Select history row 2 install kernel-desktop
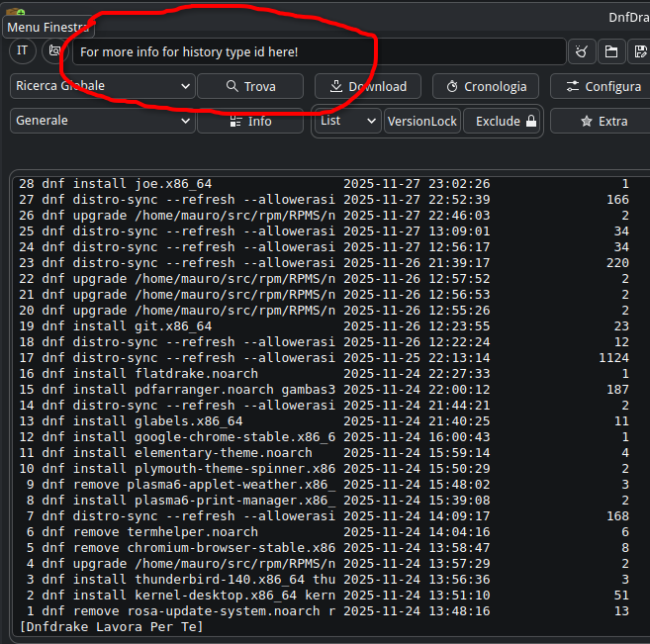The width and height of the screenshot is (650, 644). [324, 596]
